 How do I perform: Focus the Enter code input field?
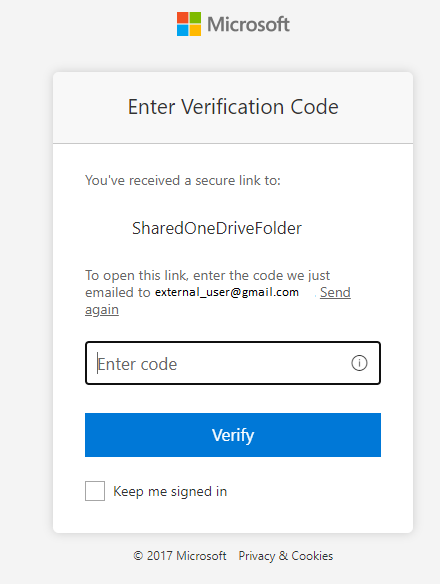click(x=233, y=363)
